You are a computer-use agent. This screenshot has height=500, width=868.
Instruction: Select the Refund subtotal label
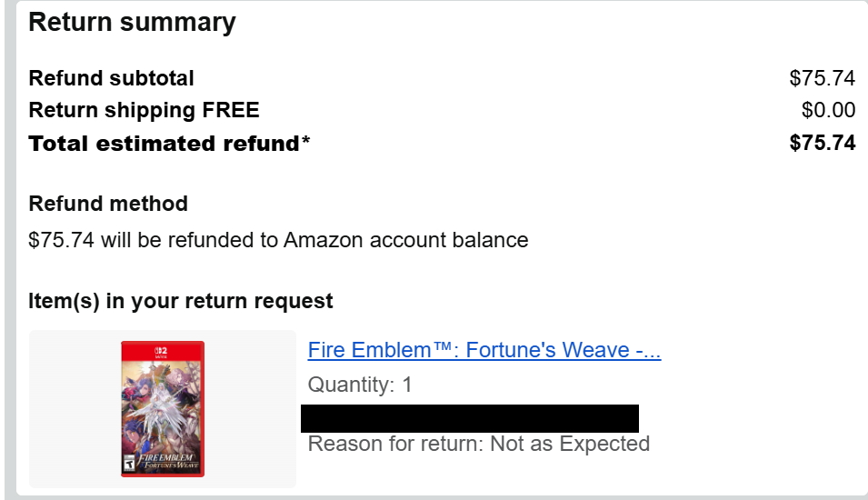click(x=111, y=78)
